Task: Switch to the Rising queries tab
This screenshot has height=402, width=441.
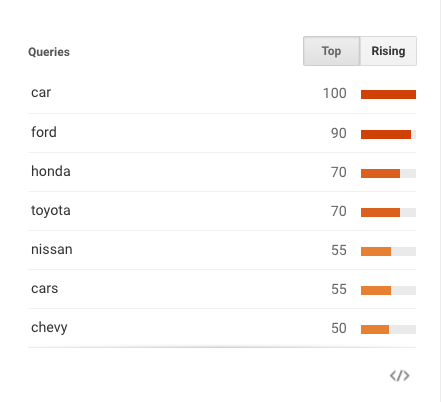Action: tap(388, 51)
